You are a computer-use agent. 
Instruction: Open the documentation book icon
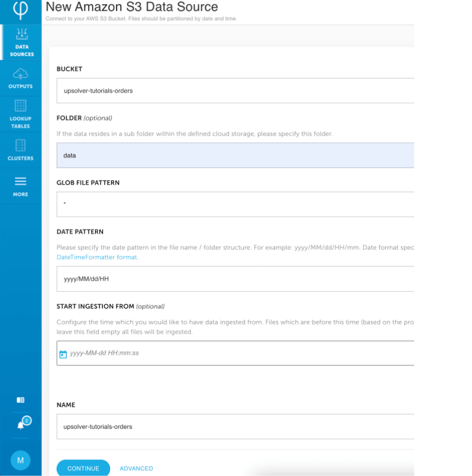(x=21, y=400)
